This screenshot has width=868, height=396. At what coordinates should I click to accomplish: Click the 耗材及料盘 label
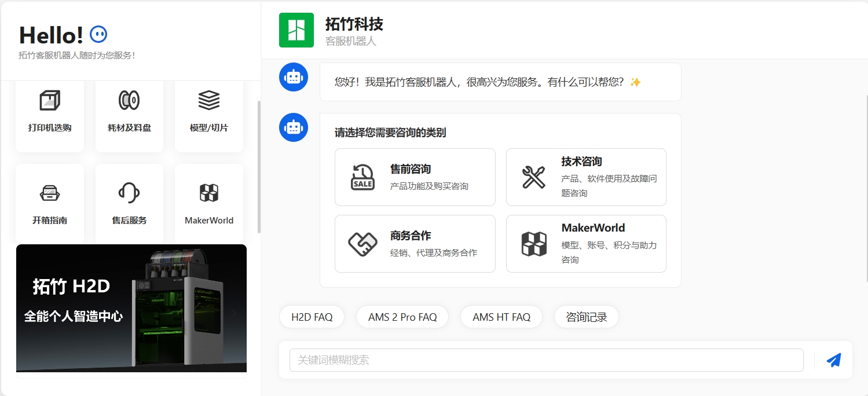[129, 127]
